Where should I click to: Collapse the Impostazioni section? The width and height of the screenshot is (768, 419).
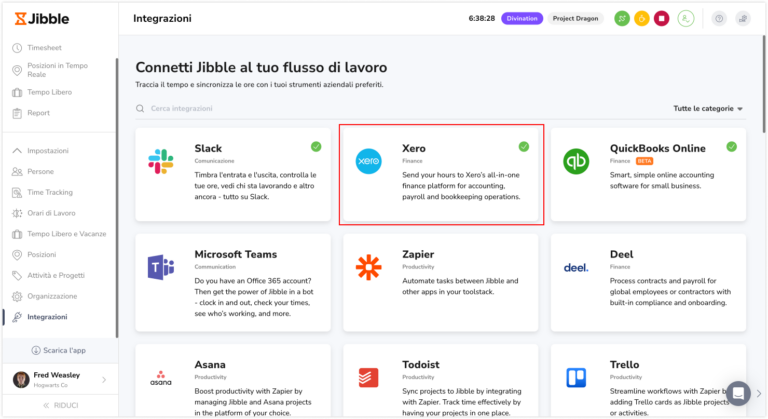17,150
